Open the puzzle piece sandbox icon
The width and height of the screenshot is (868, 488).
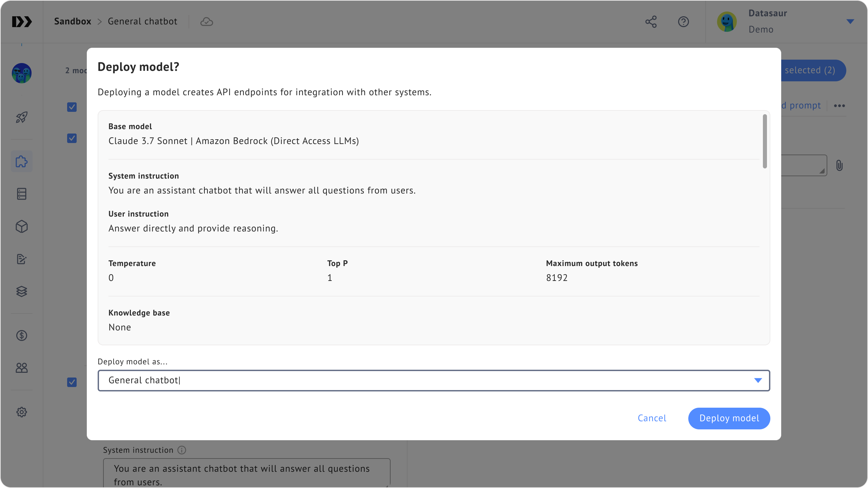[22, 161]
